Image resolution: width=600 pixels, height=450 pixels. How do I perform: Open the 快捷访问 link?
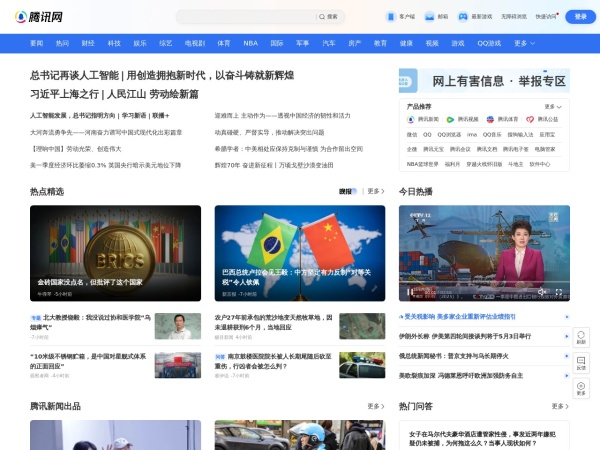pyautogui.click(x=546, y=17)
